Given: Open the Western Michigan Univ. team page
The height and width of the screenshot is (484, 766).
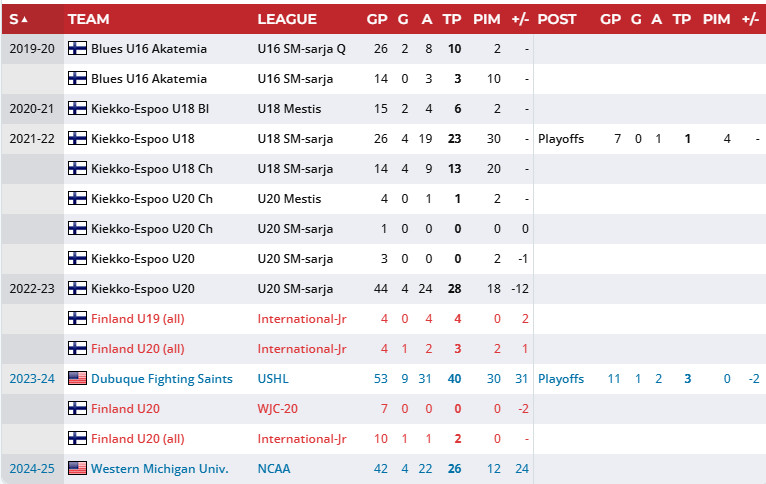Looking at the screenshot, I should tap(159, 469).
